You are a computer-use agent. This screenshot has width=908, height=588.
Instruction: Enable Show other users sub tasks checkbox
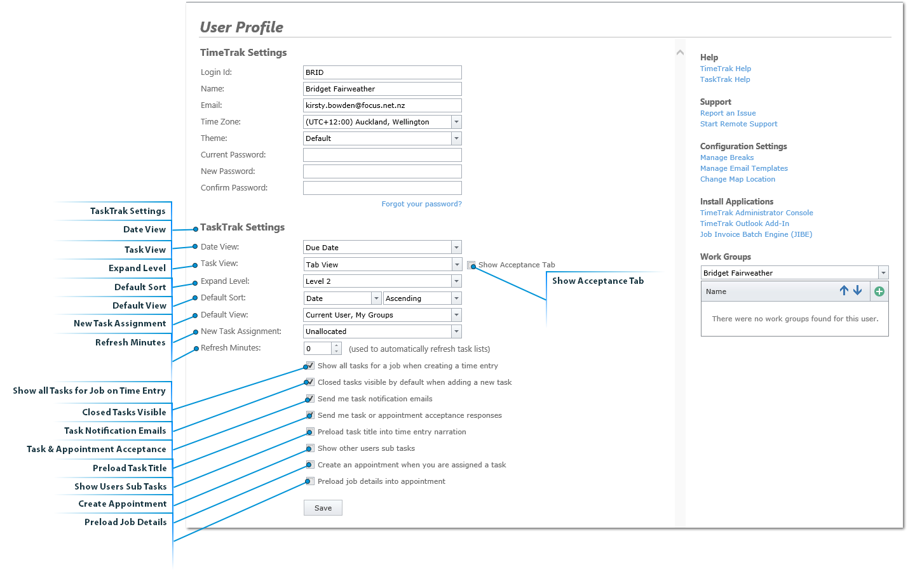point(310,448)
